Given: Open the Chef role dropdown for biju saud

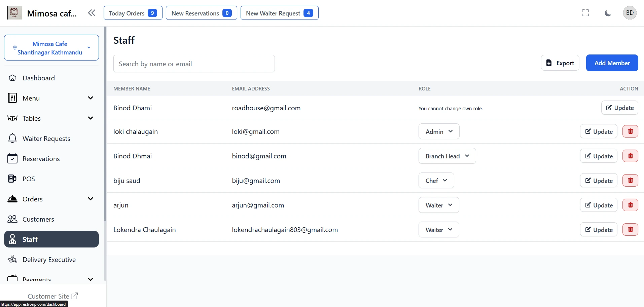Looking at the screenshot, I should click(436, 181).
